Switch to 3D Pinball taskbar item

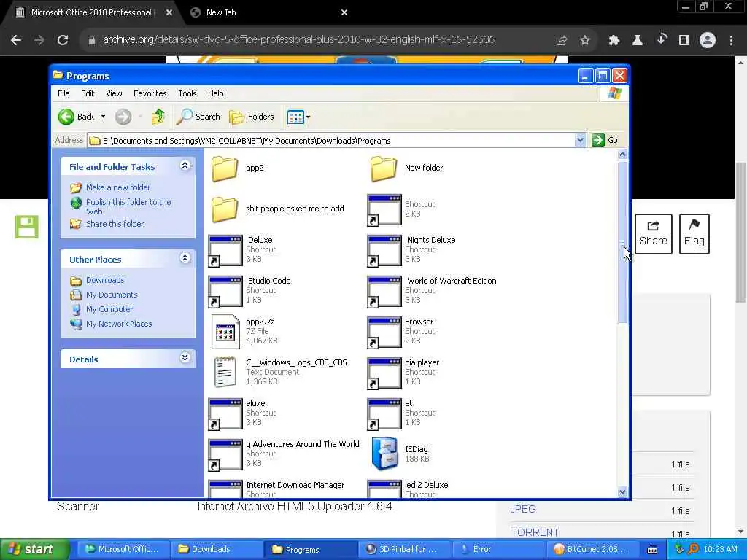[404, 550]
